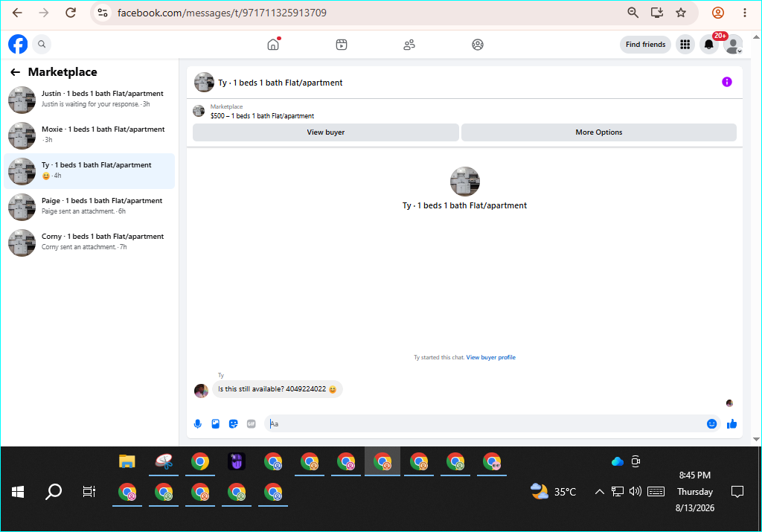Click the voice clip microphone icon
Viewport: 762px width, 532px height.
197,423
